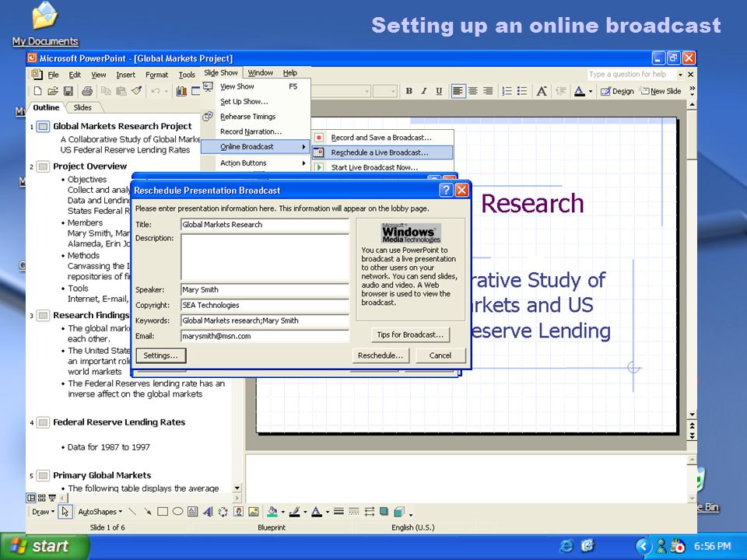
Task: Click the Line Style icon
Action: [x=338, y=512]
